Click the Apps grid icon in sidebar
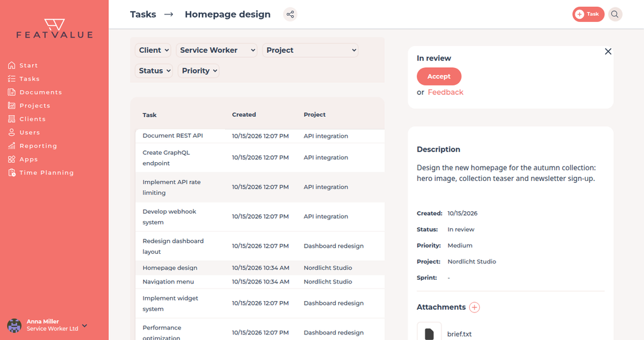 tap(11, 160)
